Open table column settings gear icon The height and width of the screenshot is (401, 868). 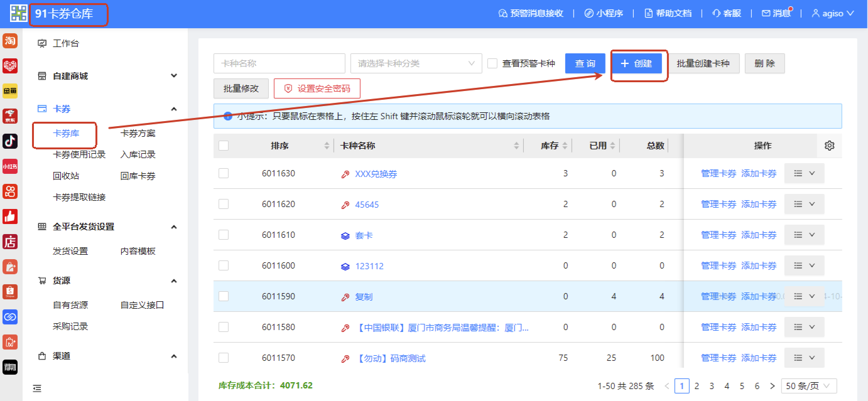[829, 146]
